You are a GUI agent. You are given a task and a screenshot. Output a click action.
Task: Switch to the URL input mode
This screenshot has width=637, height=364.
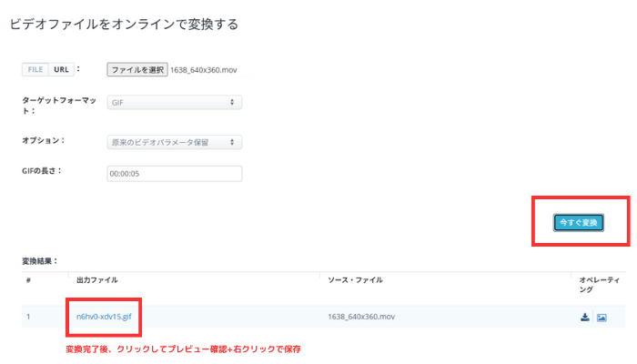click(x=61, y=69)
